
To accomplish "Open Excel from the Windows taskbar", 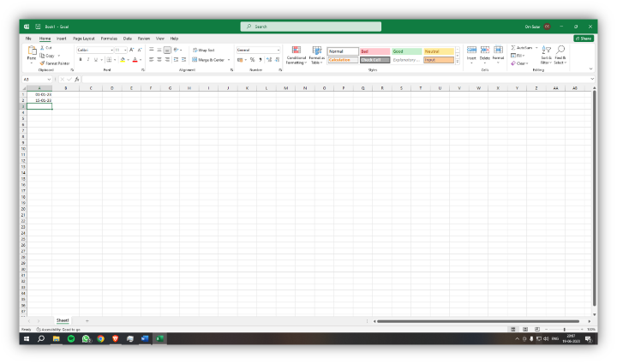I will pos(159,339).
